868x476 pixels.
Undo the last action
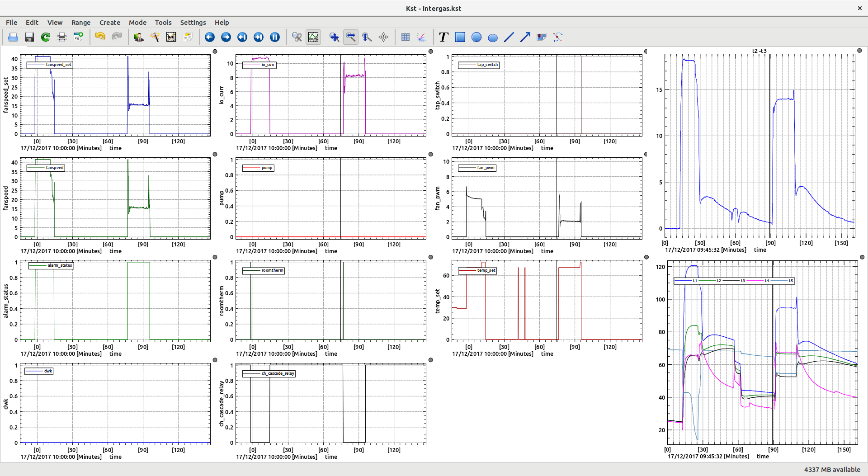[100, 37]
